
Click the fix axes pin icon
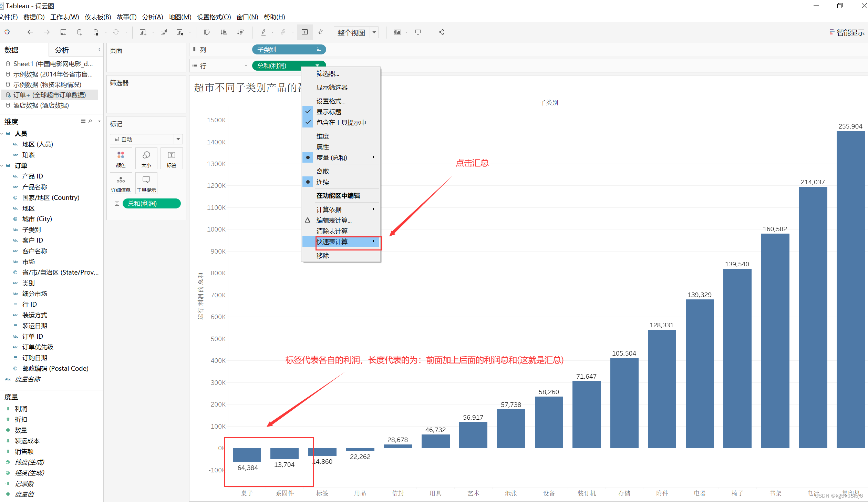(321, 32)
